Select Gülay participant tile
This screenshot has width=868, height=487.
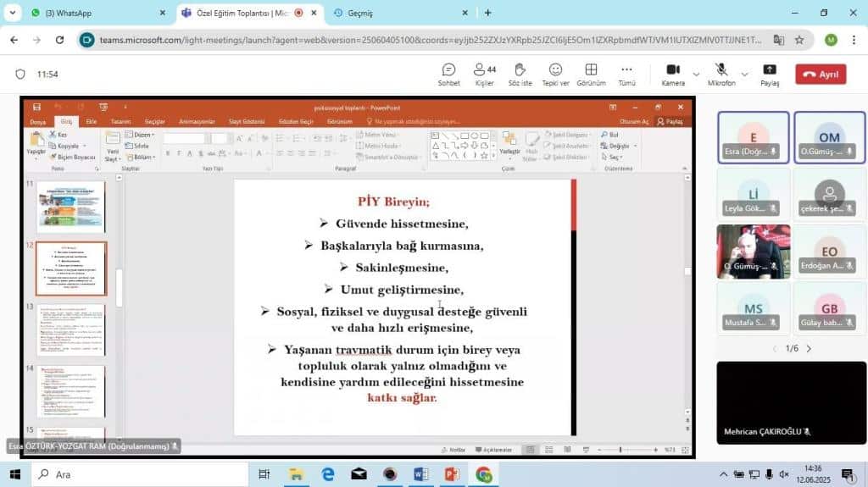pyautogui.click(x=829, y=308)
